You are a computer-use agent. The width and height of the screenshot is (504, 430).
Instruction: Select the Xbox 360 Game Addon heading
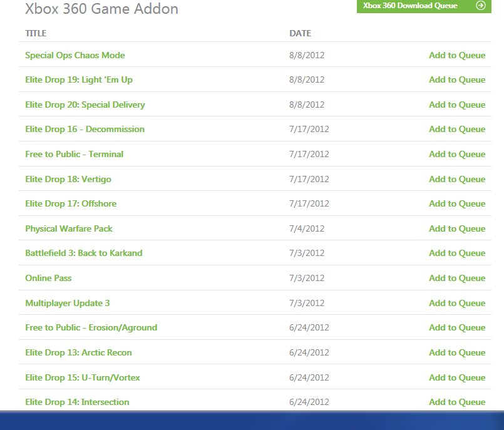[101, 9]
